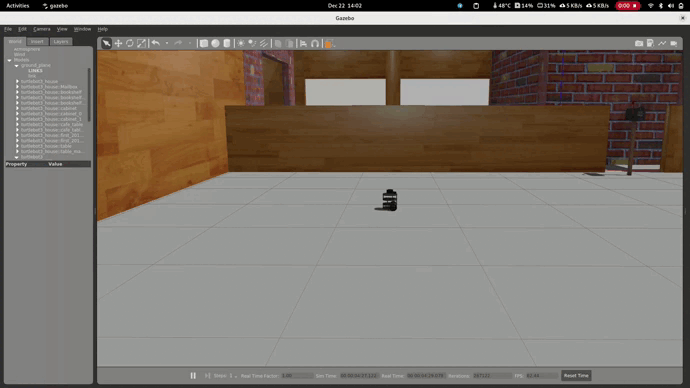Expand the turtlebot3_house::Mailbox node
Image resolution: width=690 pixels, height=388 pixels.
(17, 87)
